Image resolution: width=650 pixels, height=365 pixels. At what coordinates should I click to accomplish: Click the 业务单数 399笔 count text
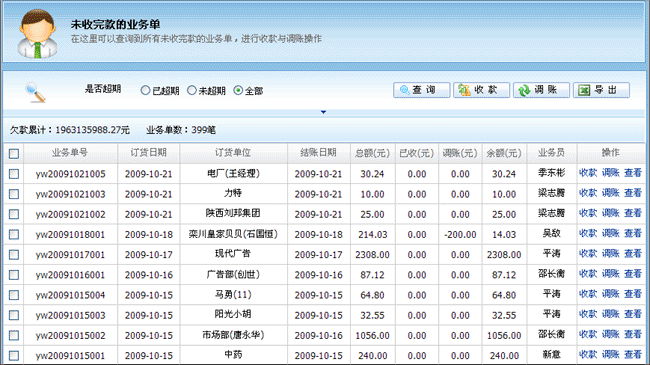click(181, 130)
